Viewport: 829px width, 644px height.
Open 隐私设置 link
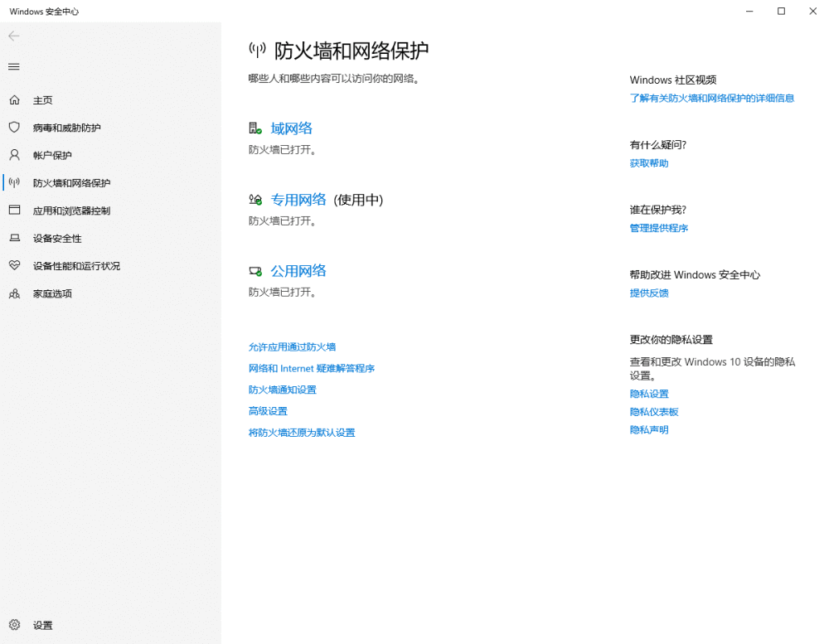pyautogui.click(x=649, y=394)
